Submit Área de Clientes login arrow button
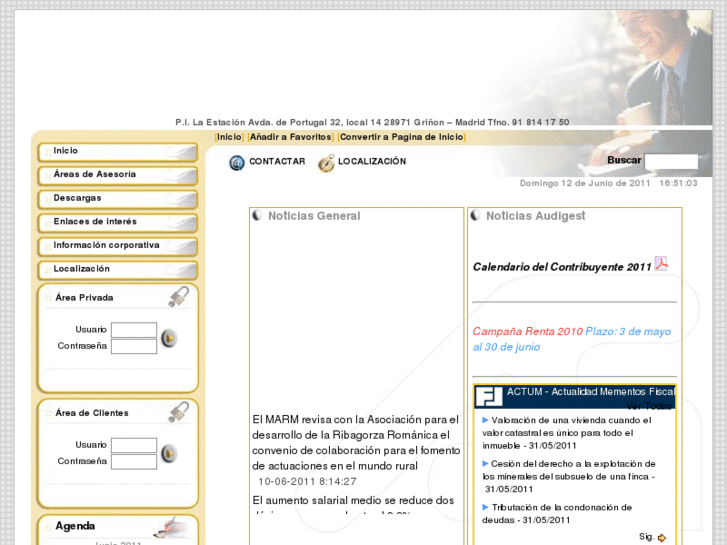 169,453
